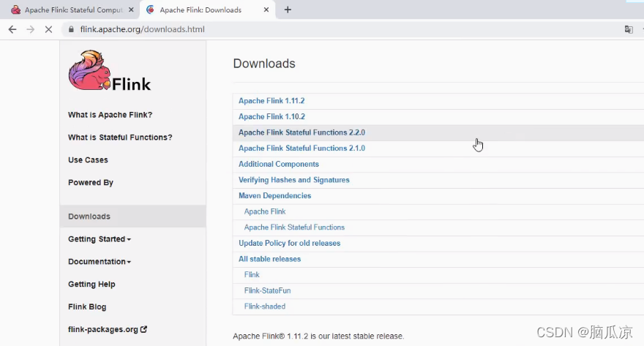Expand the Getting Started dropdown
The image size is (644, 346).
click(100, 239)
